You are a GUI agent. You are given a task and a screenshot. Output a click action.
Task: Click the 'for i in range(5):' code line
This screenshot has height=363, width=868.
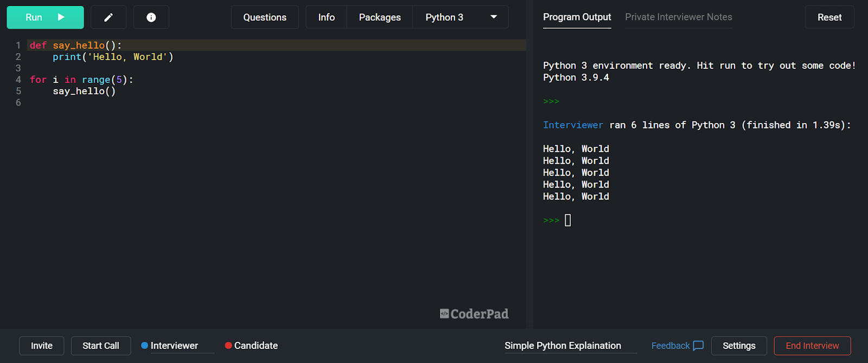click(x=81, y=80)
